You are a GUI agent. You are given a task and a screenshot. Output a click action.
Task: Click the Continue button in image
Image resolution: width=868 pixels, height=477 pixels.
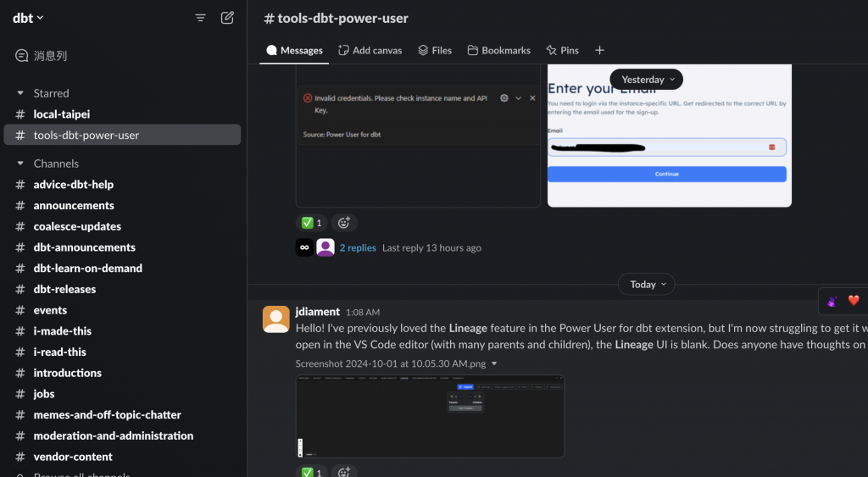666,174
